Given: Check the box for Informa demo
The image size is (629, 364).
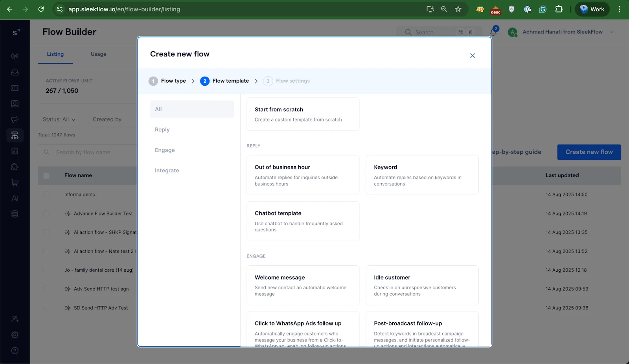Looking at the screenshot, I should 46,195.
